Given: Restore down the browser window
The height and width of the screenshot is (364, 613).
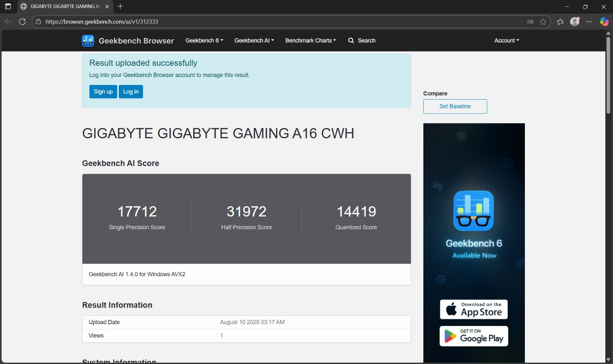Looking at the screenshot, I should point(585,7).
